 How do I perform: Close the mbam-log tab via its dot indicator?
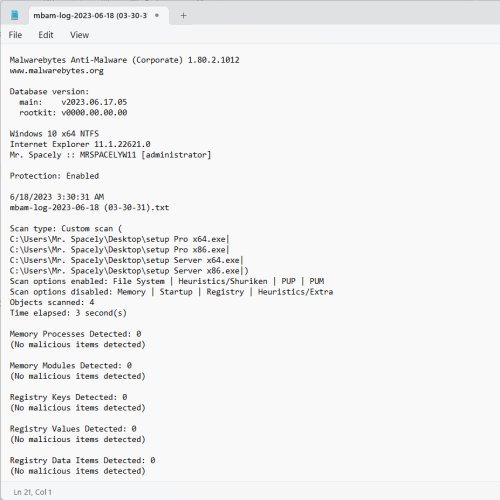point(157,15)
